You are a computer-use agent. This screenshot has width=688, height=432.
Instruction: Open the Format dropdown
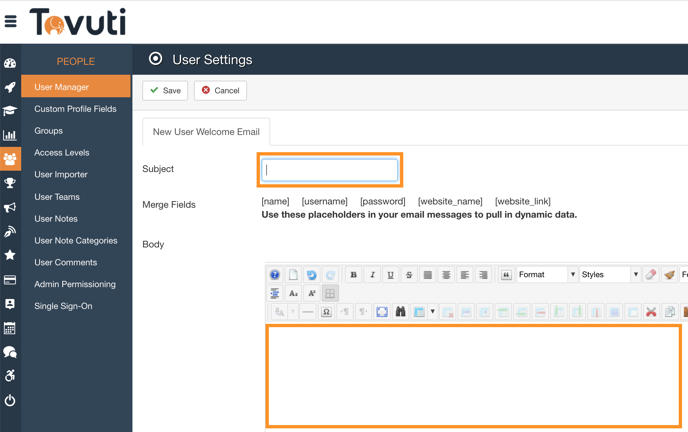pos(546,275)
